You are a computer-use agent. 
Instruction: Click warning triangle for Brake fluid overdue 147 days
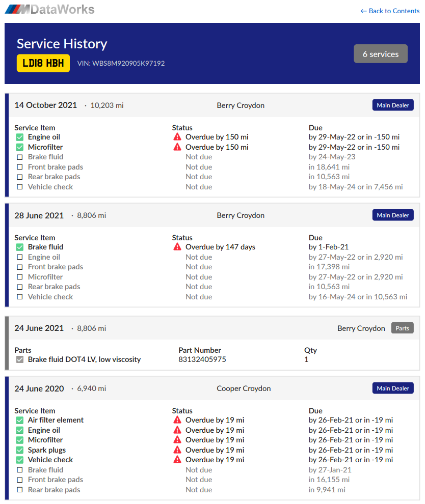177,246
